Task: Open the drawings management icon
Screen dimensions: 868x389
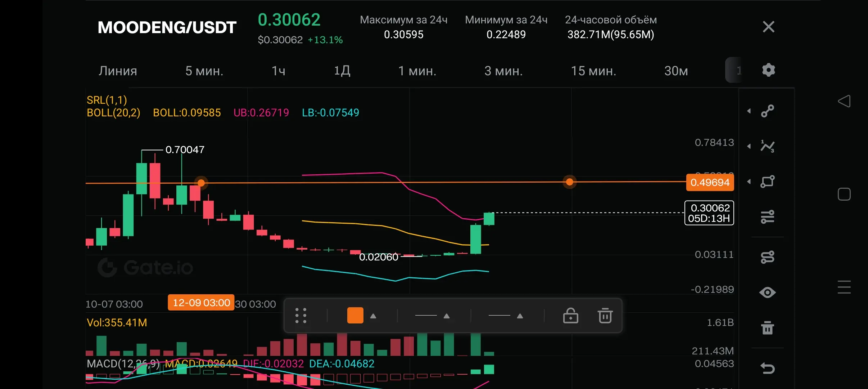Action: tap(767, 257)
